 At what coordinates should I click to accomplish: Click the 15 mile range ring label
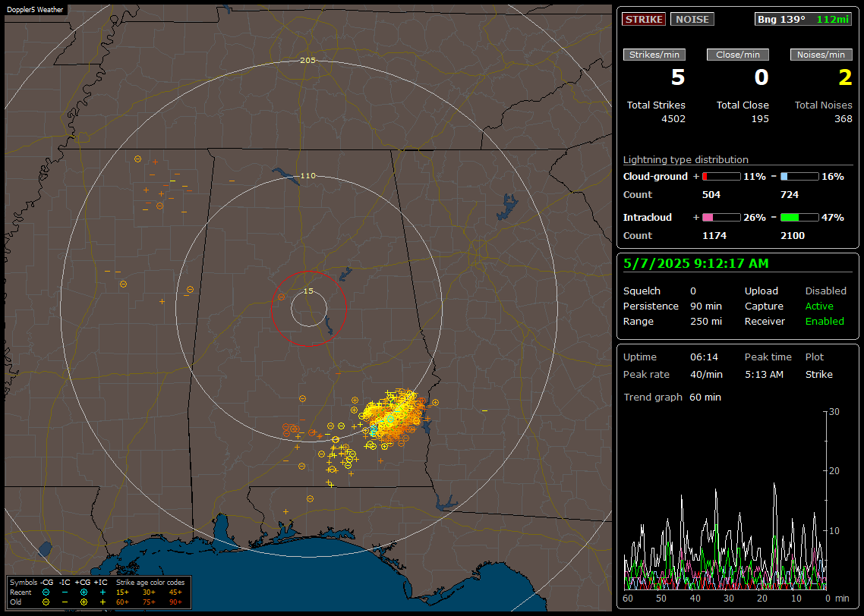pyautogui.click(x=308, y=291)
